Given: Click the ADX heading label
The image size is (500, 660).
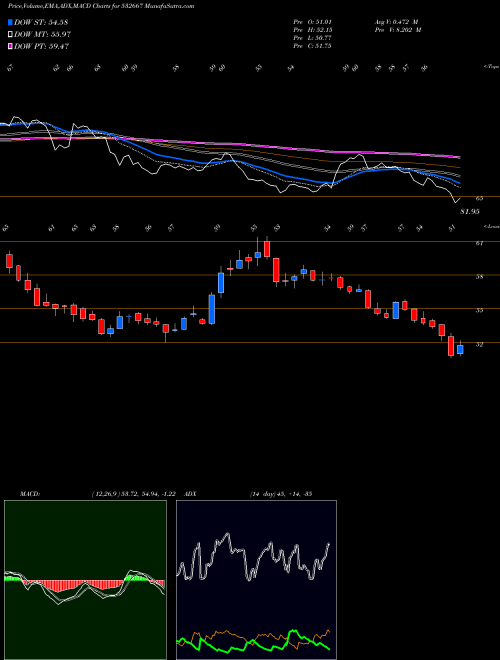Looking at the screenshot, I should 191,494.
